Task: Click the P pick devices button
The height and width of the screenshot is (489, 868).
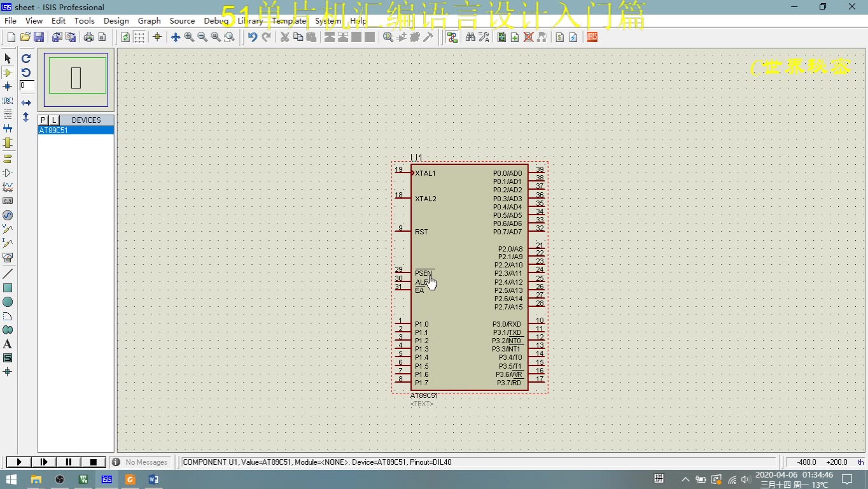Action: pyautogui.click(x=43, y=120)
